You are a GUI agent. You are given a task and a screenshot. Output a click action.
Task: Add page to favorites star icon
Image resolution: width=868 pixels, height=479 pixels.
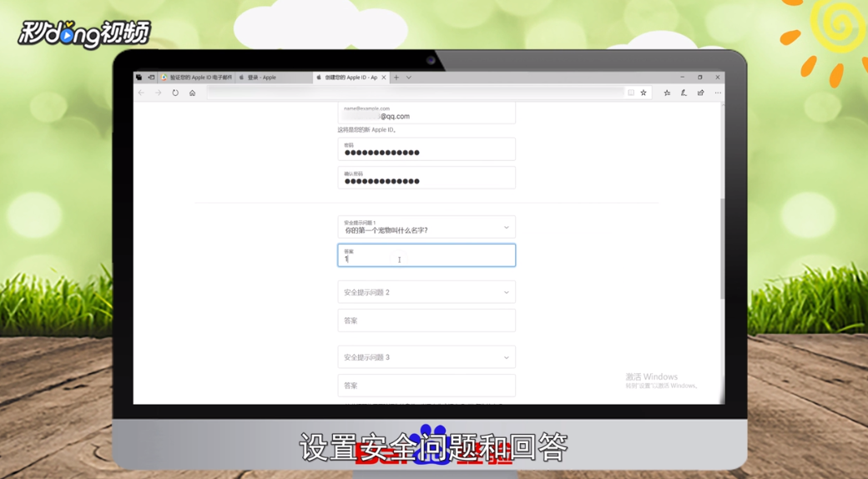coord(643,93)
